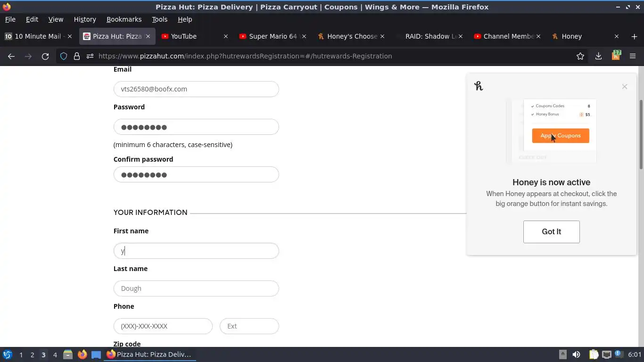
Task: Switch to the YouTube tab
Action: coord(195,36)
